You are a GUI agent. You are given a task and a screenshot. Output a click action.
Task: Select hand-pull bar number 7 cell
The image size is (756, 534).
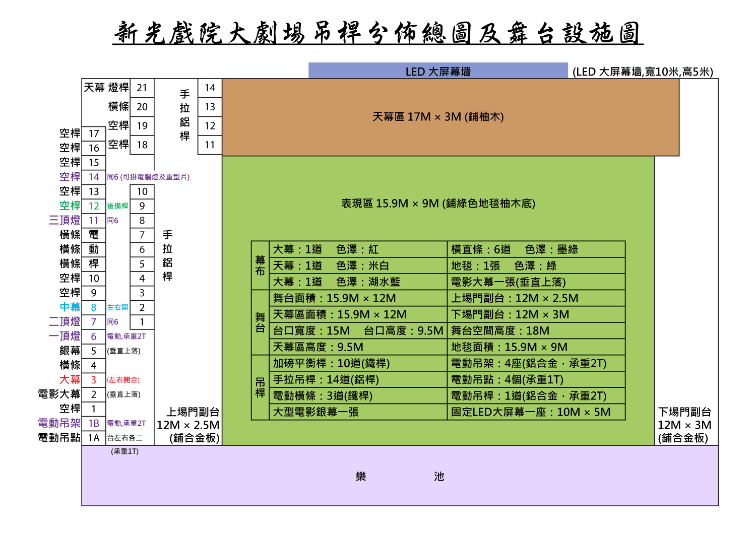(142, 235)
